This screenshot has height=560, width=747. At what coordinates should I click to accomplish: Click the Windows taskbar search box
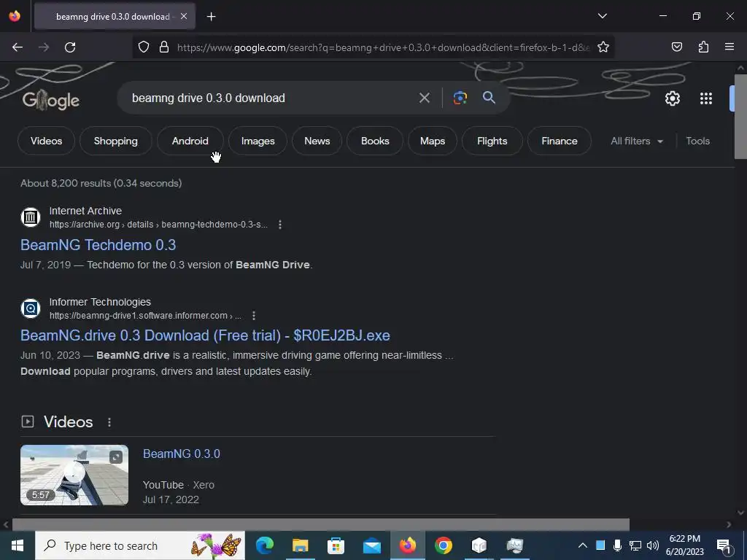tap(140, 545)
